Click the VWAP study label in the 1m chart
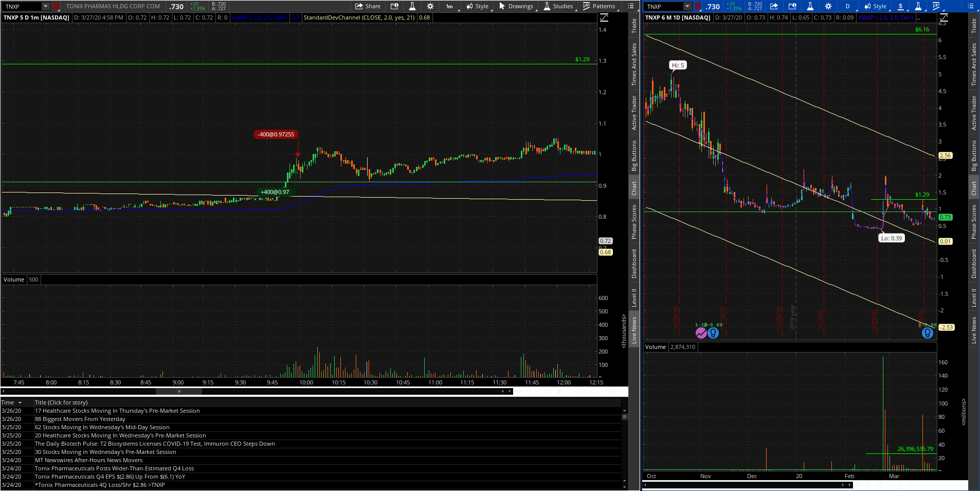Image resolution: width=980 pixels, height=491 pixels. [x=260, y=17]
